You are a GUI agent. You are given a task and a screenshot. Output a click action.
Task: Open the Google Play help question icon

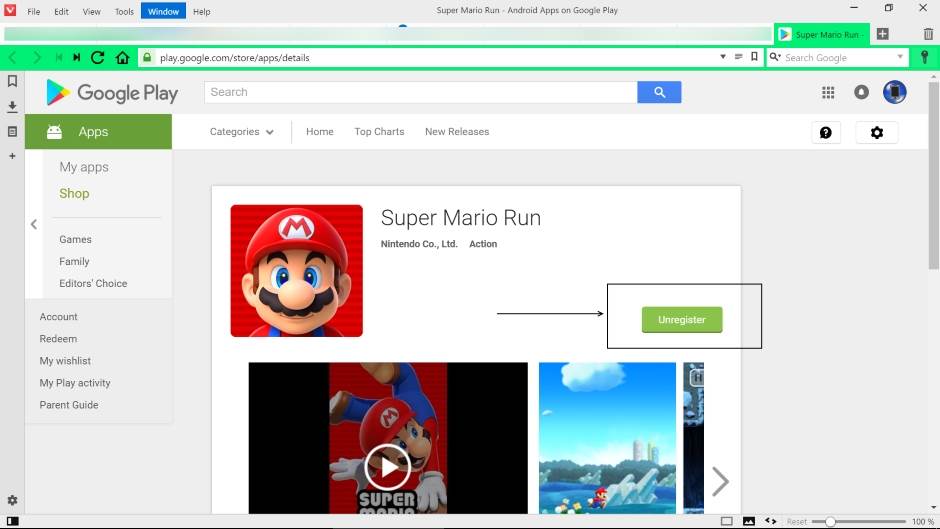[826, 132]
